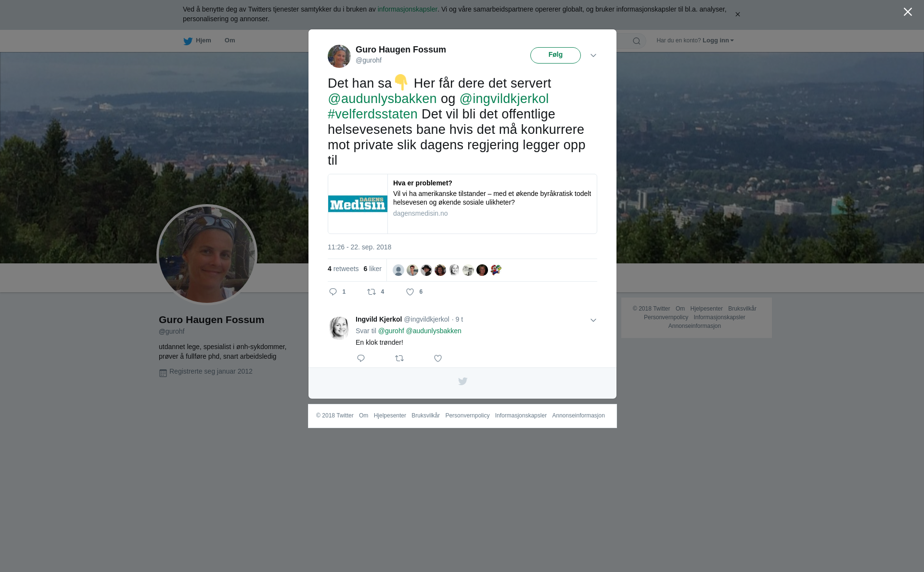This screenshot has height=572, width=924.
Task: Retweet the main tweet by Guro Haugen Fossum
Action: click(x=372, y=292)
